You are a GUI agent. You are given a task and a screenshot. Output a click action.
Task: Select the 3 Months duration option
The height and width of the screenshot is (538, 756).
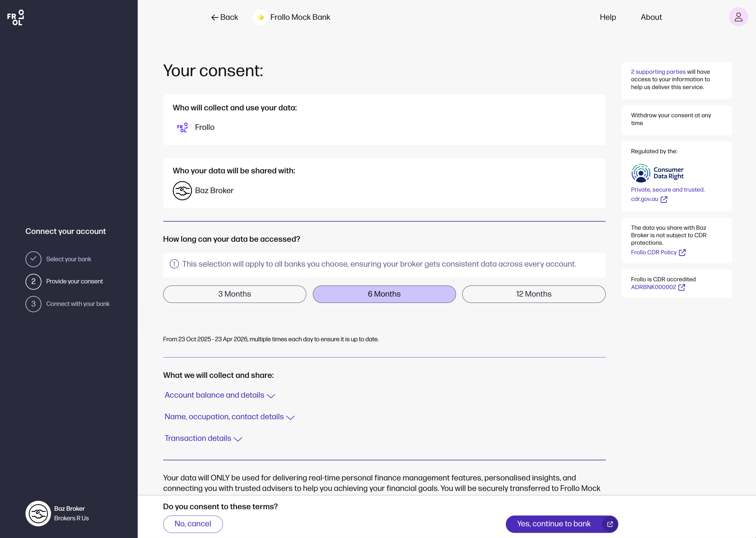[x=234, y=294]
